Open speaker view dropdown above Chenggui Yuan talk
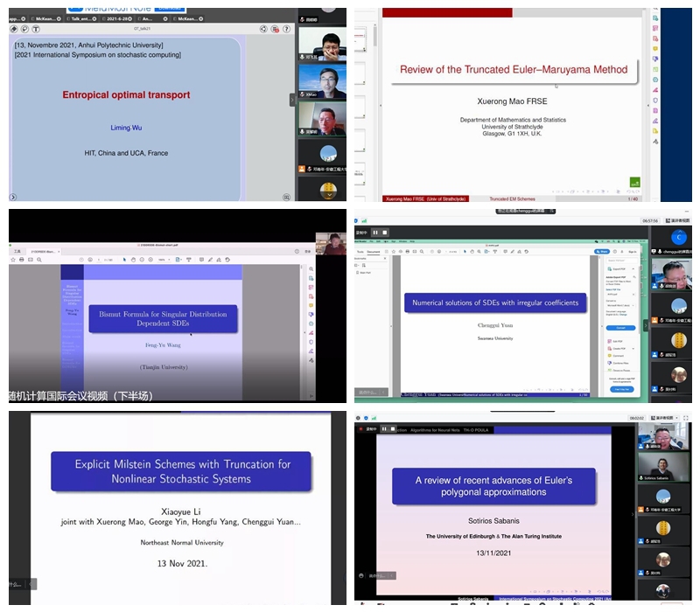 click(x=672, y=221)
